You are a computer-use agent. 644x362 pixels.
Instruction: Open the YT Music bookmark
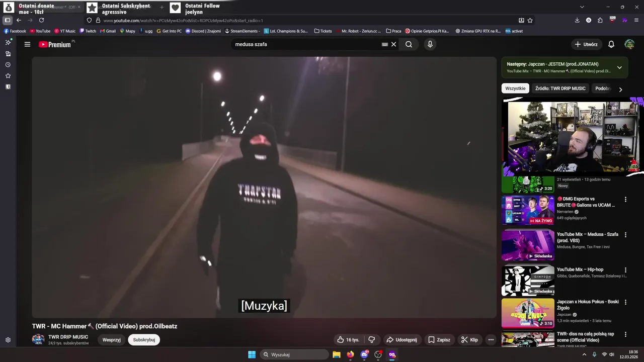pos(65,31)
